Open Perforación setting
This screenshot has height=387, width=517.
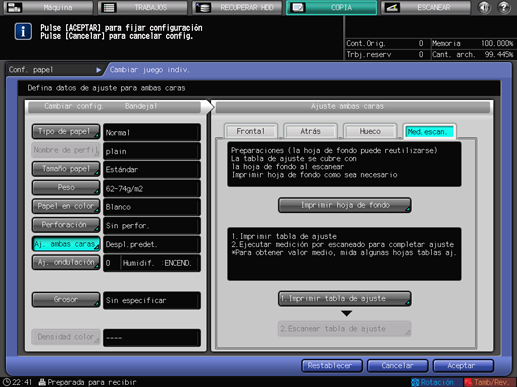[66, 225]
